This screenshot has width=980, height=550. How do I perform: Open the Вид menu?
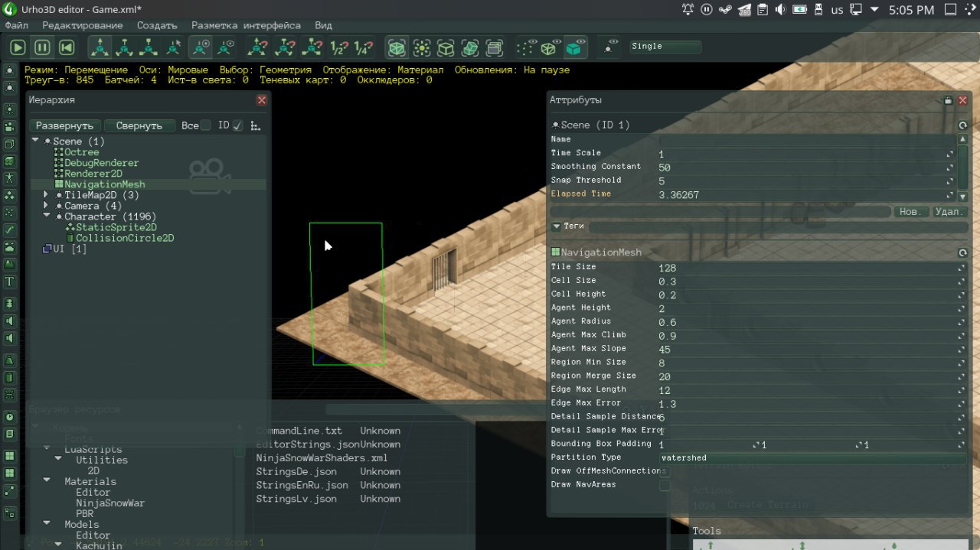pos(324,25)
